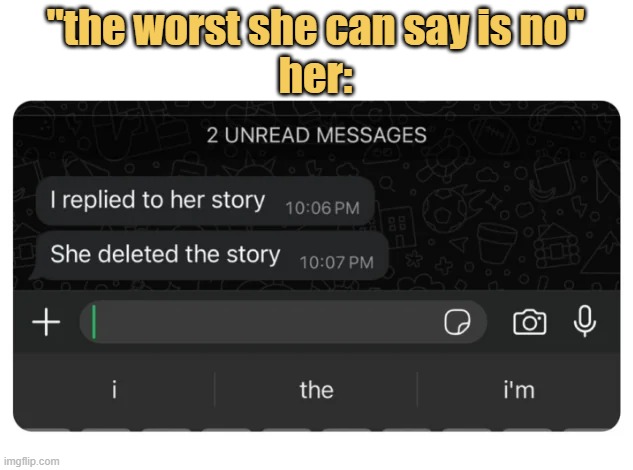Click the flower pot doodle in wallpaper
This screenshot has width=633, height=470.
(497, 243)
